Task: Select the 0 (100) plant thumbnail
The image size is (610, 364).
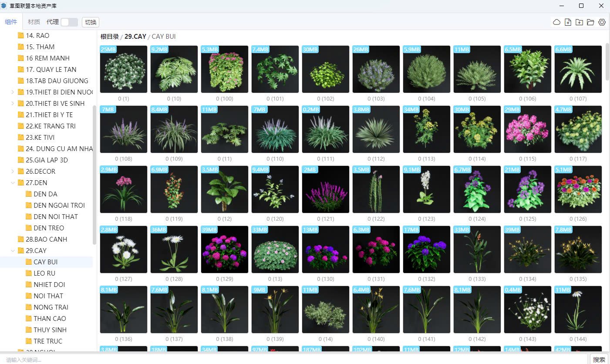Action: [x=225, y=69]
